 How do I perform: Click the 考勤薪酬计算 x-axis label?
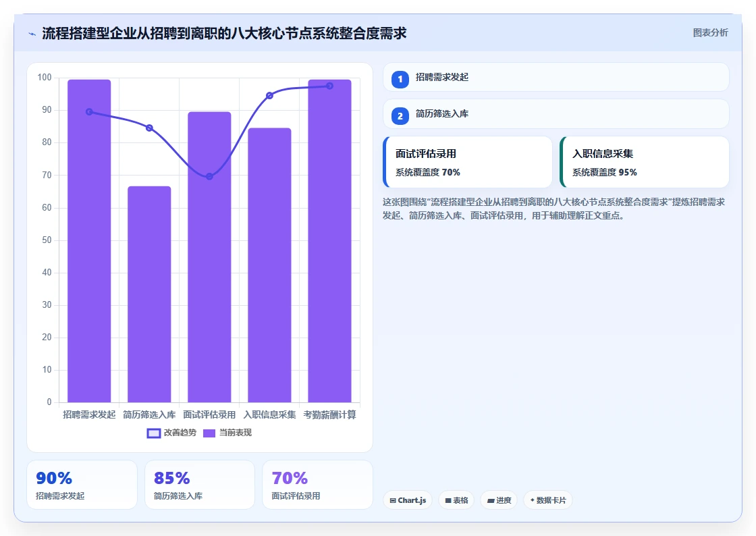pos(330,414)
